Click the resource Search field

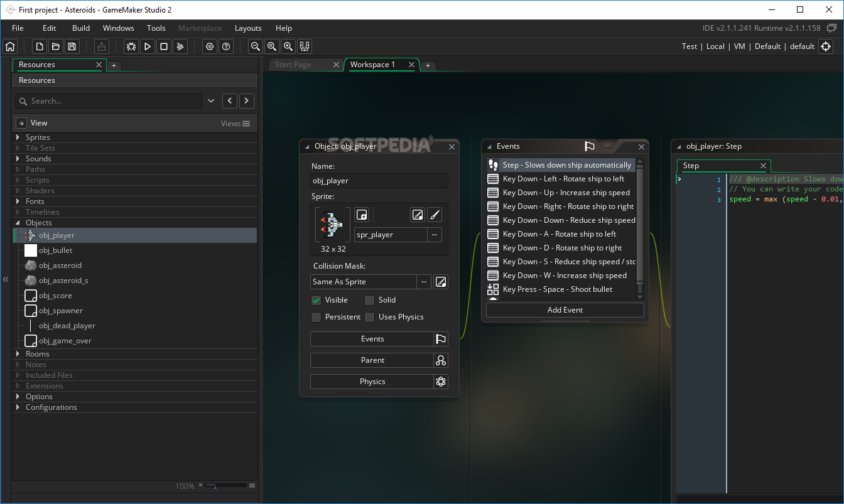click(x=109, y=101)
